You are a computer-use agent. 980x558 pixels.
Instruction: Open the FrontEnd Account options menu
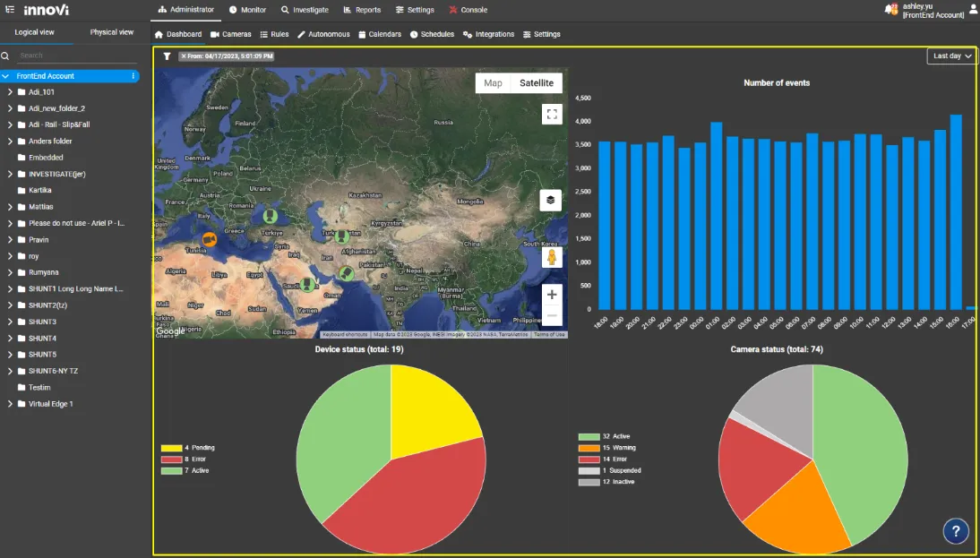(133, 76)
